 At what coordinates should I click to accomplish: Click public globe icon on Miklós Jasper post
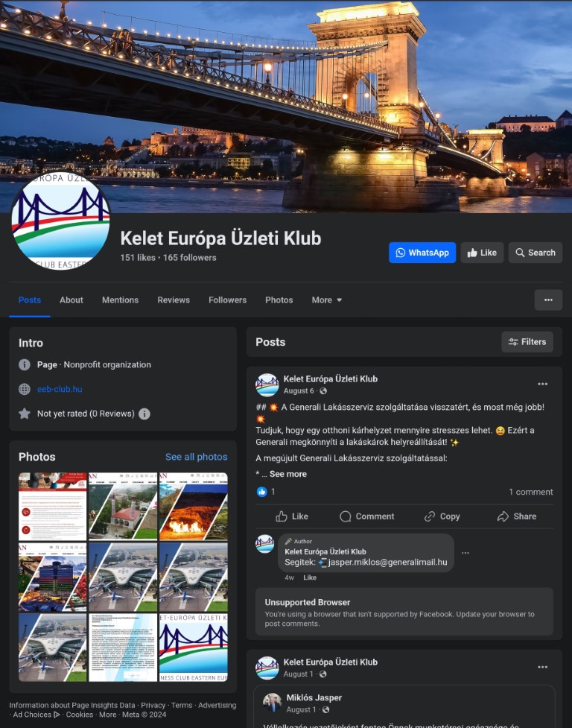tap(325, 709)
